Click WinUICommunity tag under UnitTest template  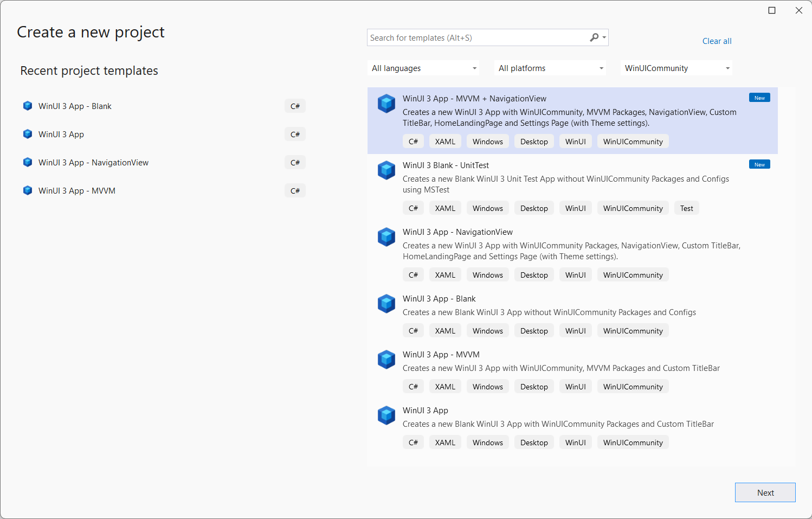click(x=633, y=208)
